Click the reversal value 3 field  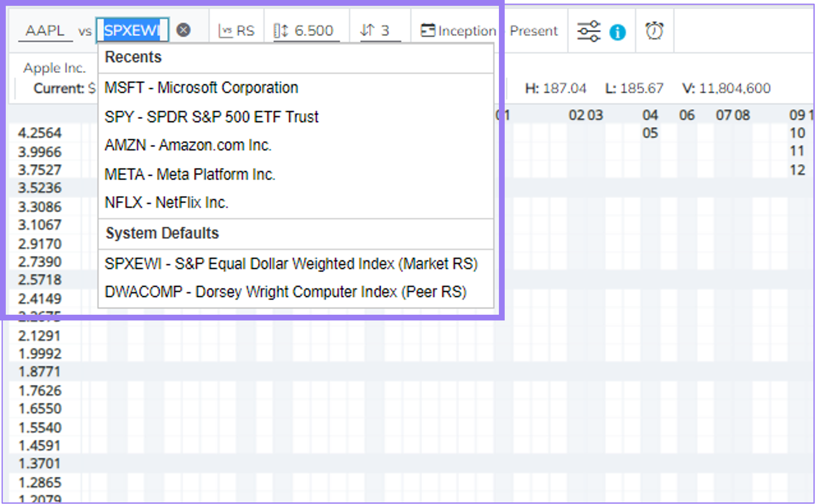385,30
